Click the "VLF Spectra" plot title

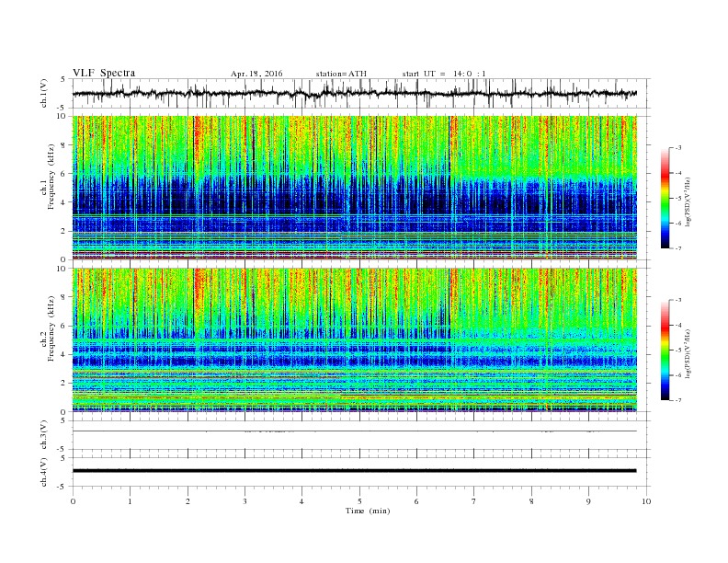click(x=104, y=73)
